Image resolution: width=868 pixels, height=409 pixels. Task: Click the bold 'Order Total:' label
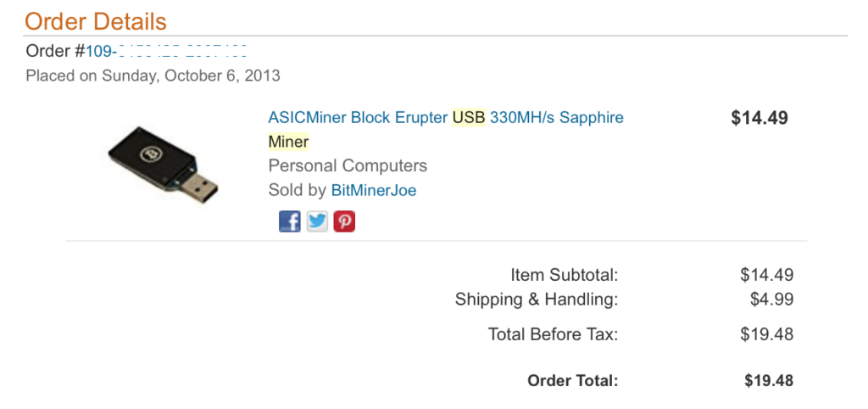(x=573, y=380)
